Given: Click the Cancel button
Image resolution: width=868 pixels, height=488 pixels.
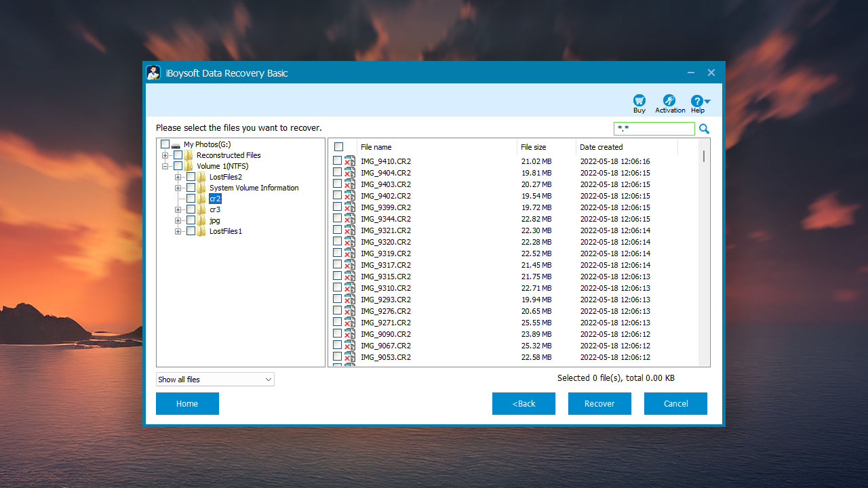Looking at the screenshot, I should click(675, 403).
